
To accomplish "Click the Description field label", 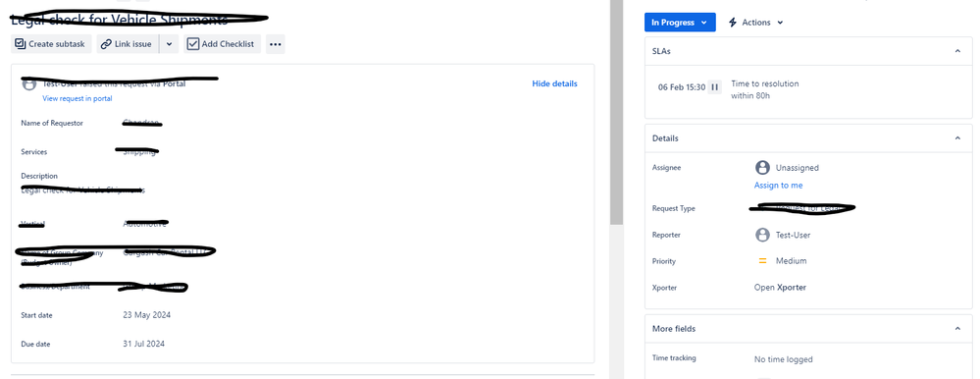I will [x=39, y=177].
